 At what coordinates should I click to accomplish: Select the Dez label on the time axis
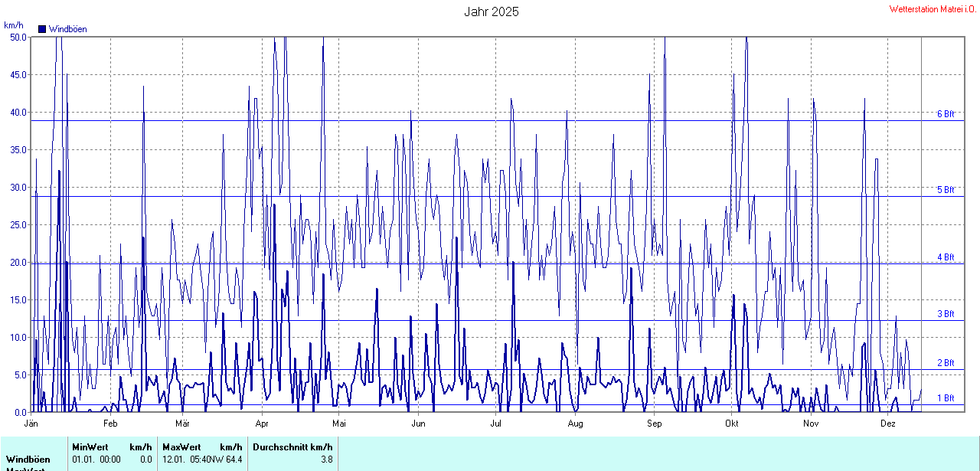pyautogui.click(x=887, y=423)
